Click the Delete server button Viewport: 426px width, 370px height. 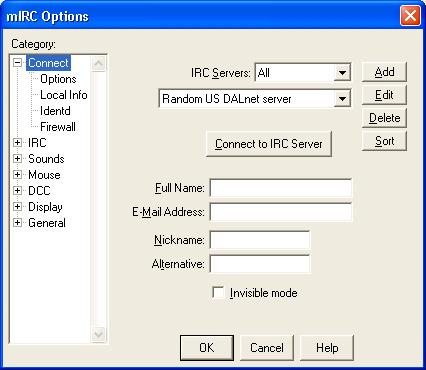pyautogui.click(x=384, y=118)
